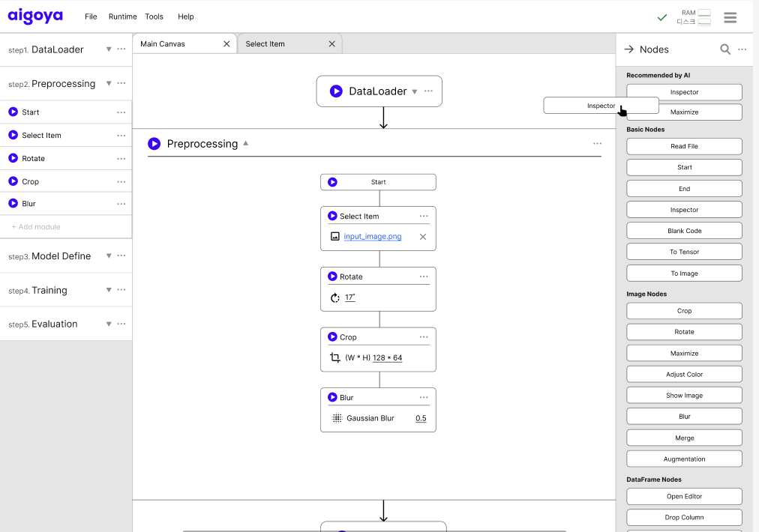
Task: Add the Read File node
Action: click(x=684, y=146)
